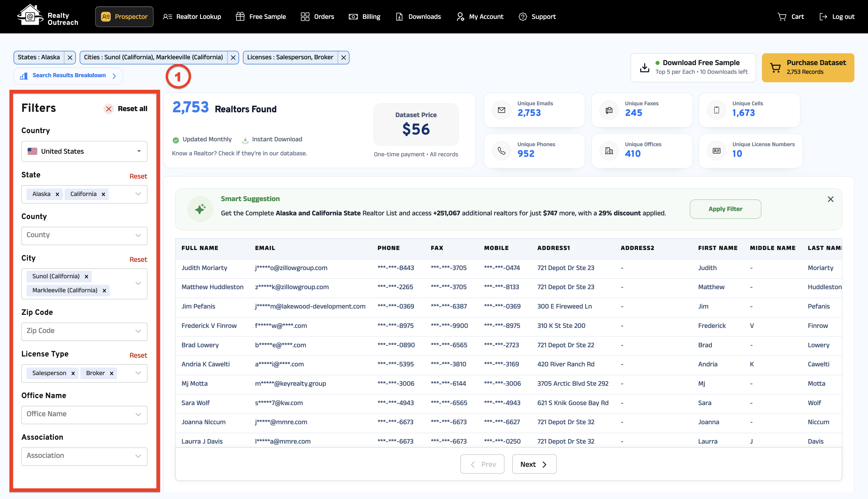Click the Unique Faxes icon

(609, 110)
